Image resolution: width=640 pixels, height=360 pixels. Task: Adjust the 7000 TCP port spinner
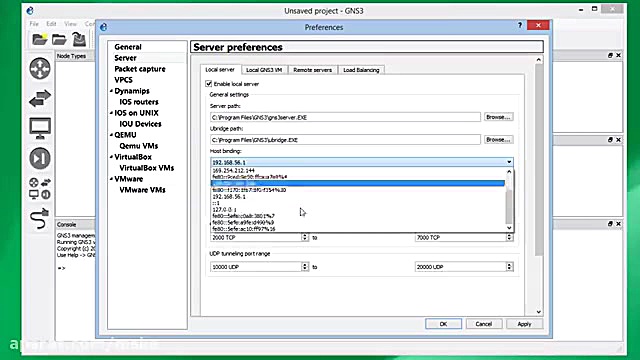pyautogui.click(x=509, y=237)
